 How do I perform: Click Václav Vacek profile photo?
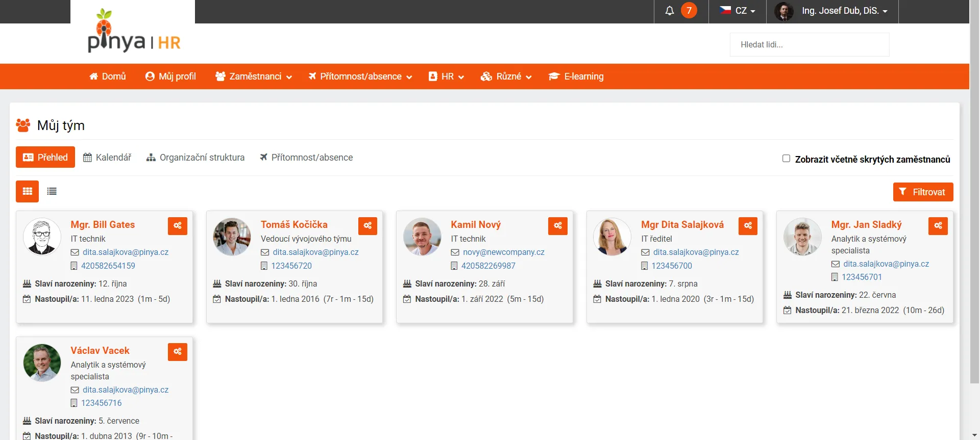pos(42,363)
